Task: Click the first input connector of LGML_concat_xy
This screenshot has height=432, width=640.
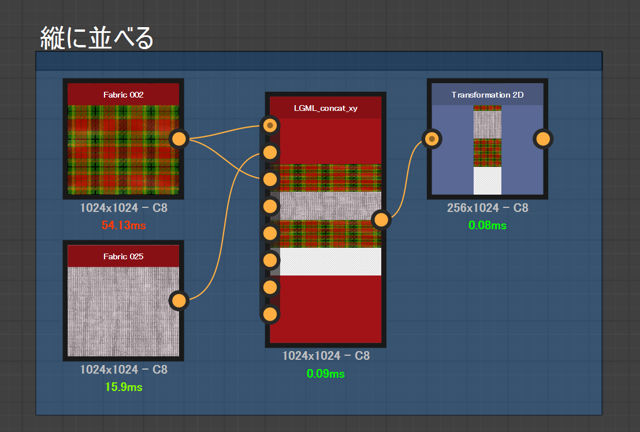Action: 269,125
